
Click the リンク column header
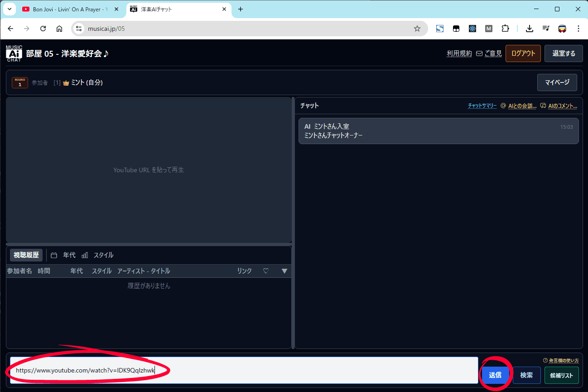[x=245, y=271]
